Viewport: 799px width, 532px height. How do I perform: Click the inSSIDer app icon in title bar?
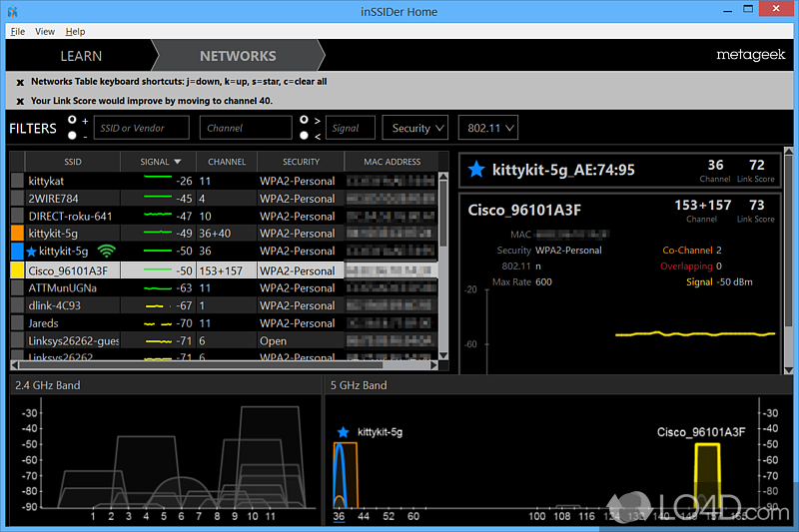click(12, 12)
